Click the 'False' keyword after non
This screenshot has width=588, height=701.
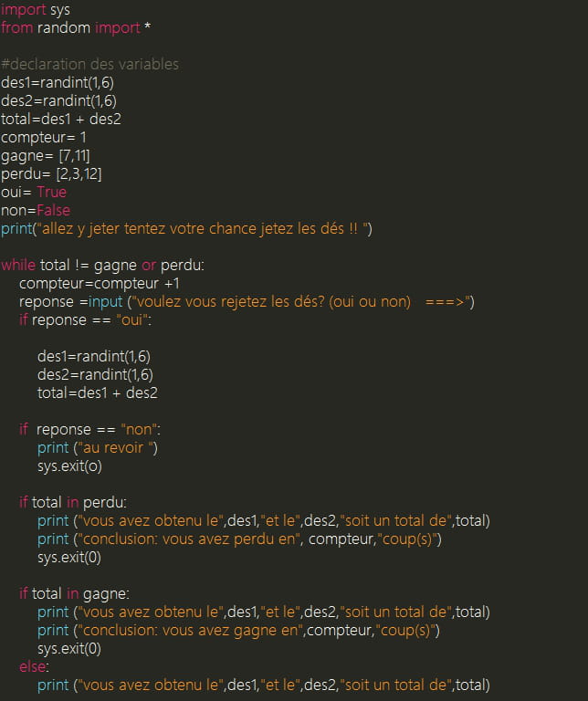[x=53, y=211]
